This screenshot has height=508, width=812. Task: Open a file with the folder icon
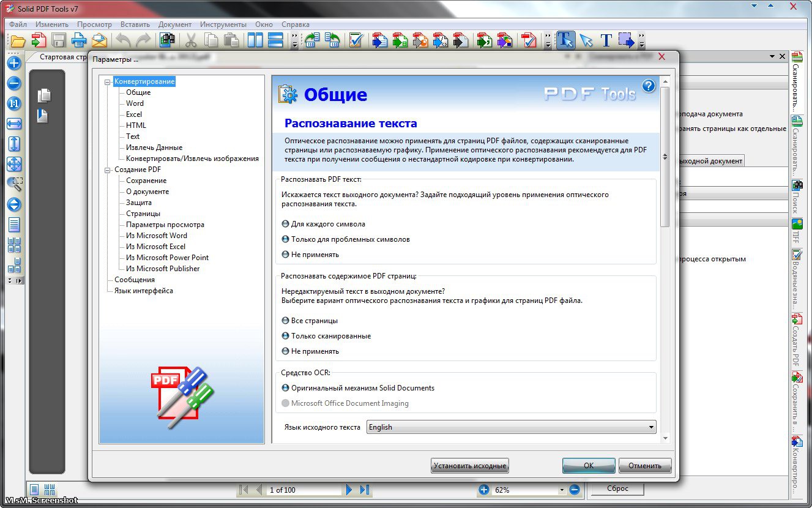coord(17,40)
